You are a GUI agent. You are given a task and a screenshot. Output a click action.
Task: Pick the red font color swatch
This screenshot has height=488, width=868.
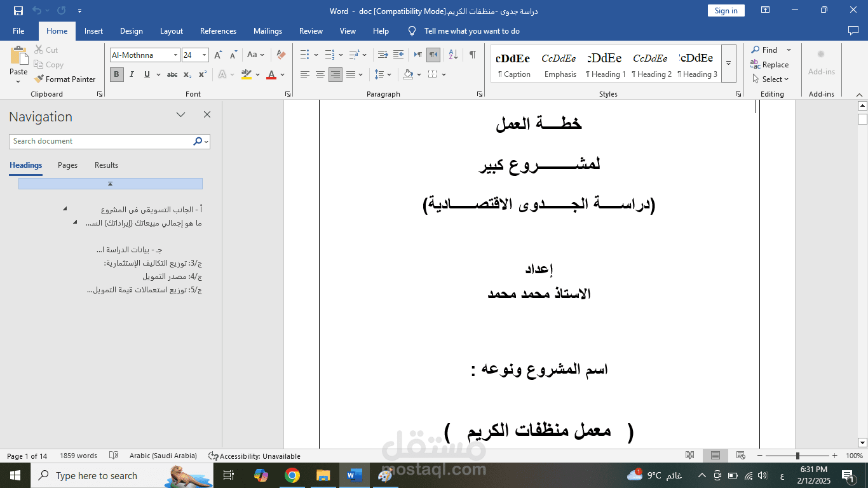point(271,74)
